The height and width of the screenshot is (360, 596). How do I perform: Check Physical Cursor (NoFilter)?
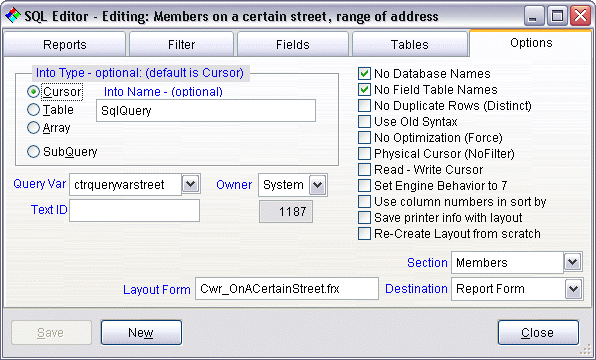click(x=364, y=153)
